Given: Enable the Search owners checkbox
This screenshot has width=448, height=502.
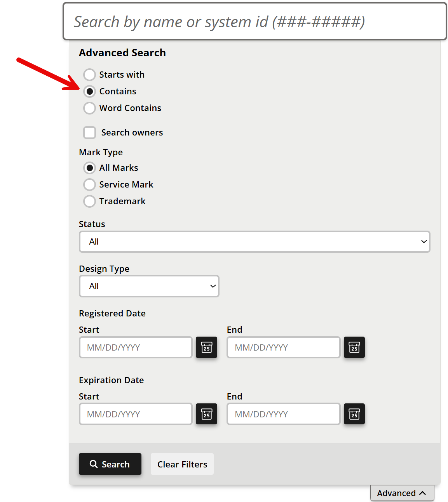Looking at the screenshot, I should (x=89, y=132).
